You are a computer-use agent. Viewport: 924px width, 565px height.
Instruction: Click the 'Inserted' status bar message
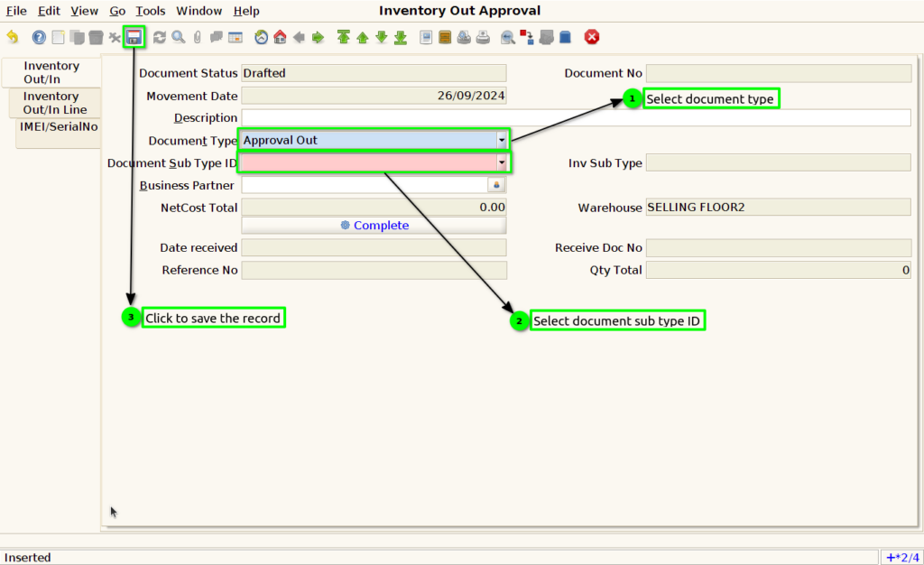[28, 558]
